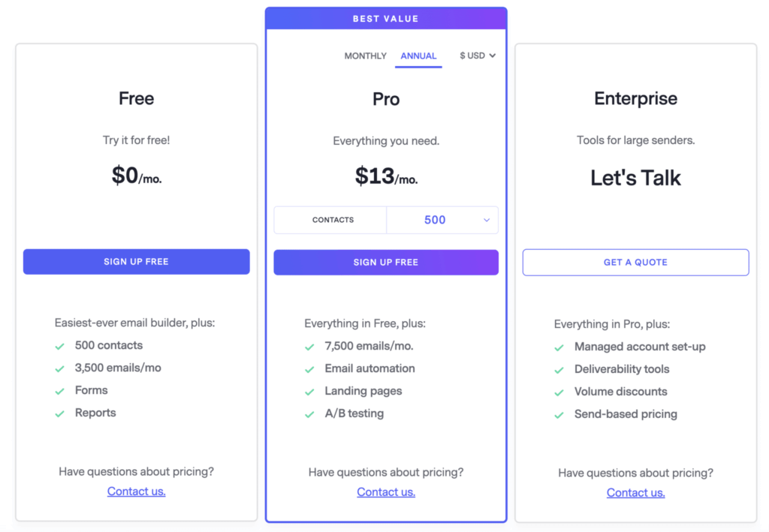This screenshot has height=532, width=769.
Task: Click checkmark beside Volume discounts
Action: (559, 393)
